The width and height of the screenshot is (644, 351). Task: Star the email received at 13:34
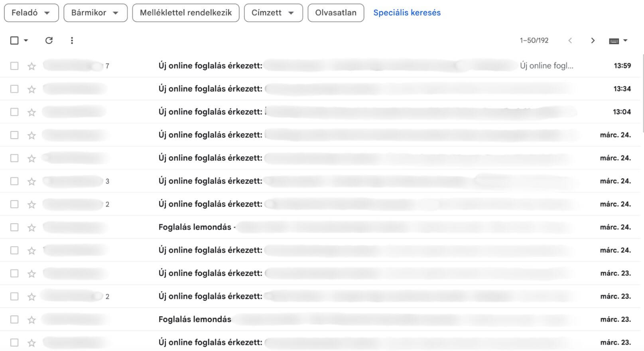[32, 89]
